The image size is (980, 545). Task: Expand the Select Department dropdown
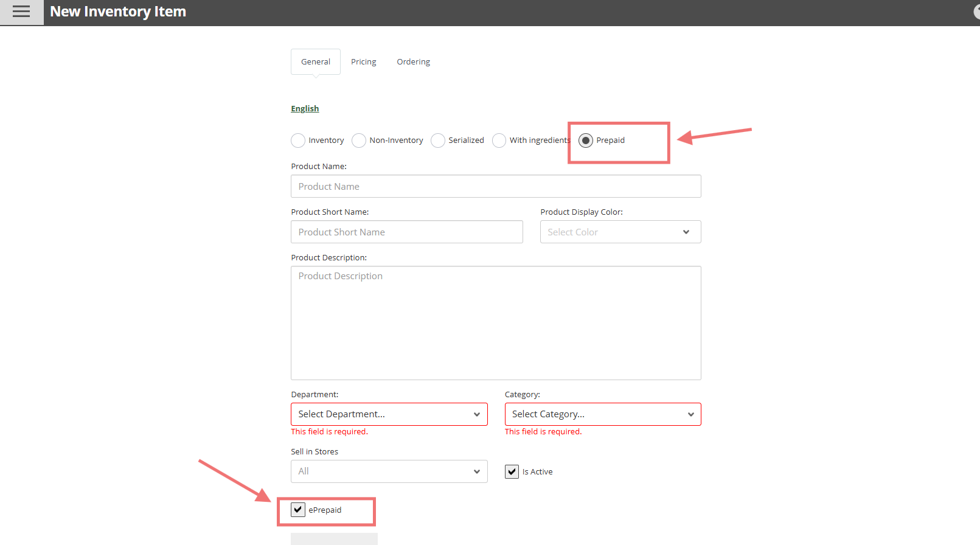389,414
